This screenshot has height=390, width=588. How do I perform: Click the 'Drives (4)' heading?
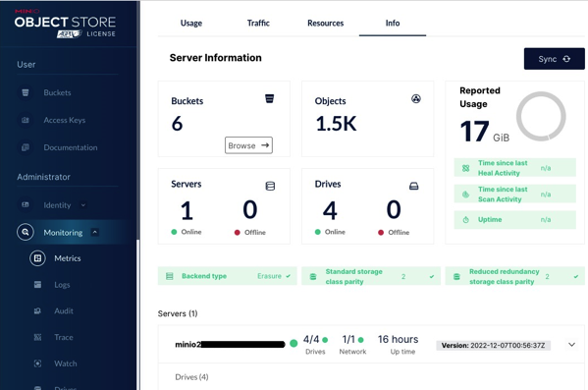[x=191, y=377]
